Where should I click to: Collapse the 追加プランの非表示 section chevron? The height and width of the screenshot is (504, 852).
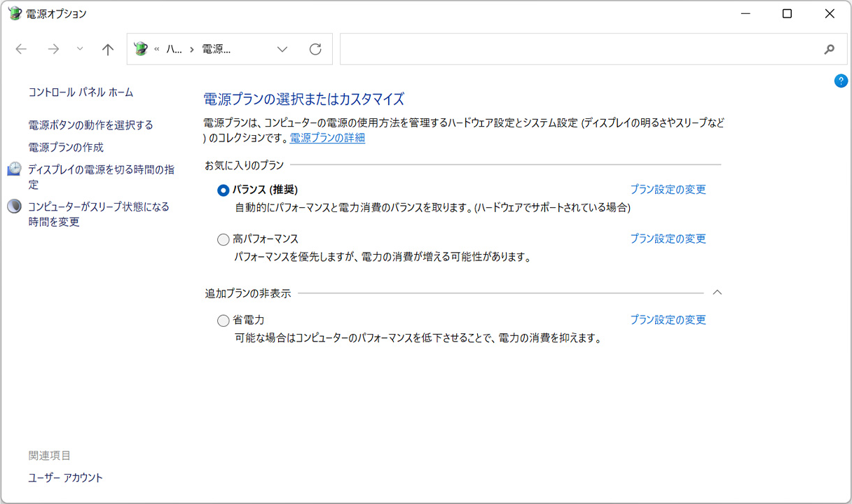717,293
